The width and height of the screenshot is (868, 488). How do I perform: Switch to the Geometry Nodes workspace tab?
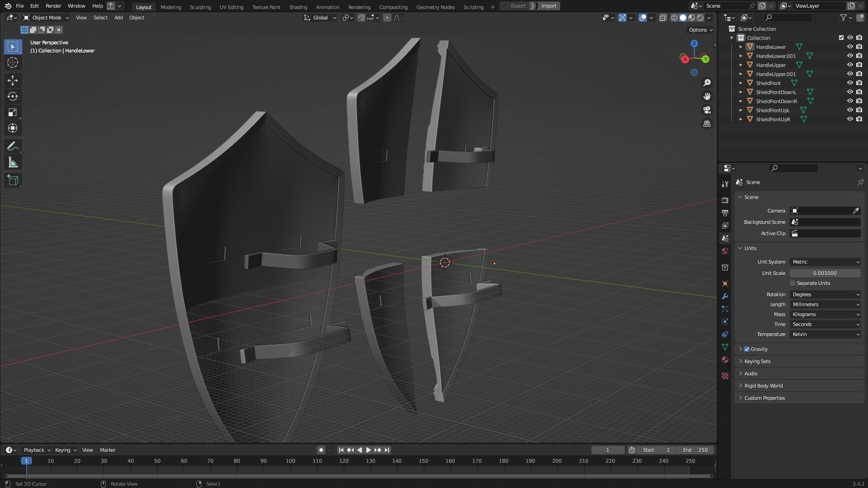[x=435, y=7]
